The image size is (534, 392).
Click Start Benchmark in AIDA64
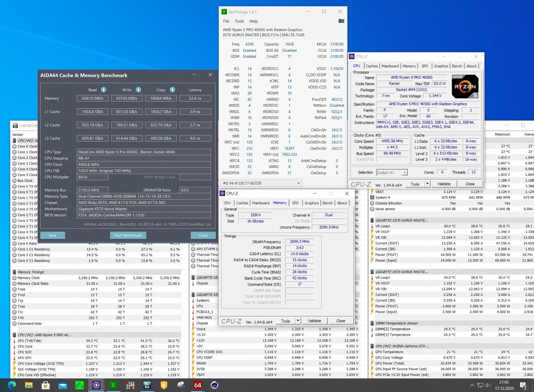point(128,235)
